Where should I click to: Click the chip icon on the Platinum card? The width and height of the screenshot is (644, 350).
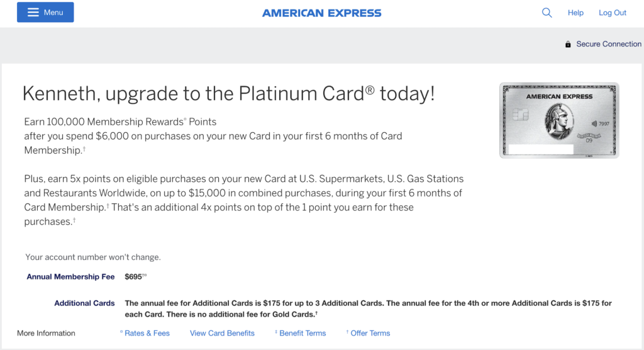[520, 115]
